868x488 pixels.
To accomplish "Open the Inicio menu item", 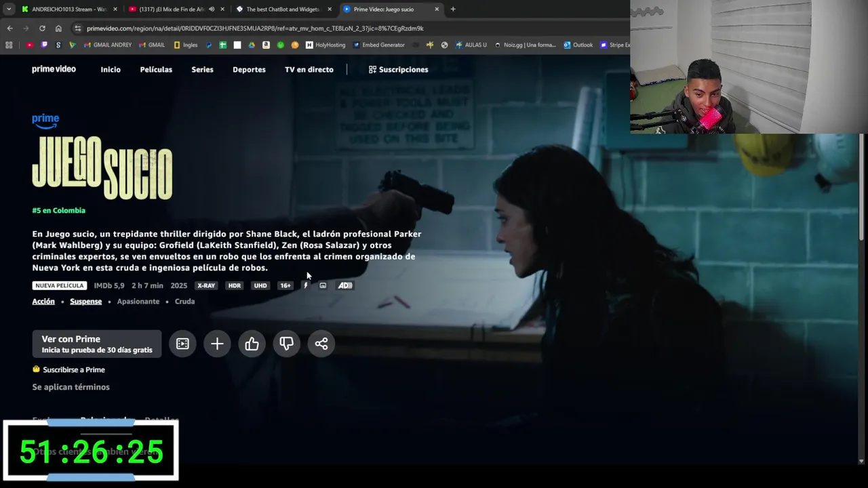I will point(111,69).
